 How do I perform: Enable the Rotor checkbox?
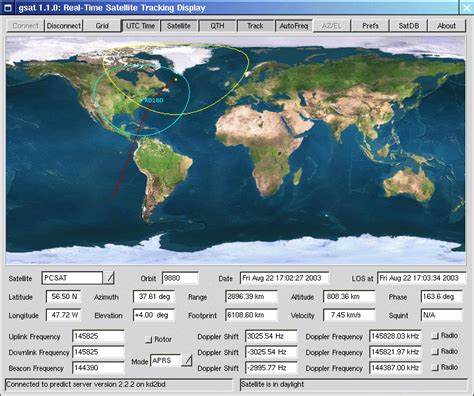click(x=148, y=340)
